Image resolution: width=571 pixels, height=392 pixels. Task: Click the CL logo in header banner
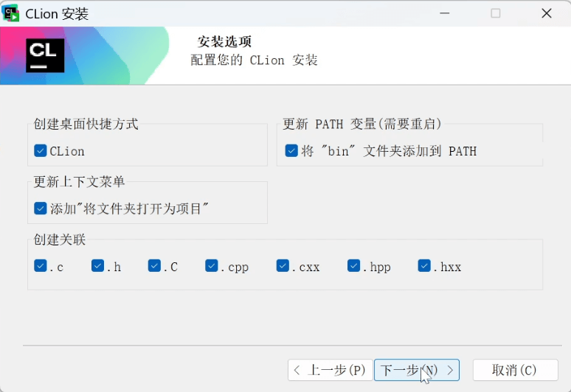tap(45, 55)
